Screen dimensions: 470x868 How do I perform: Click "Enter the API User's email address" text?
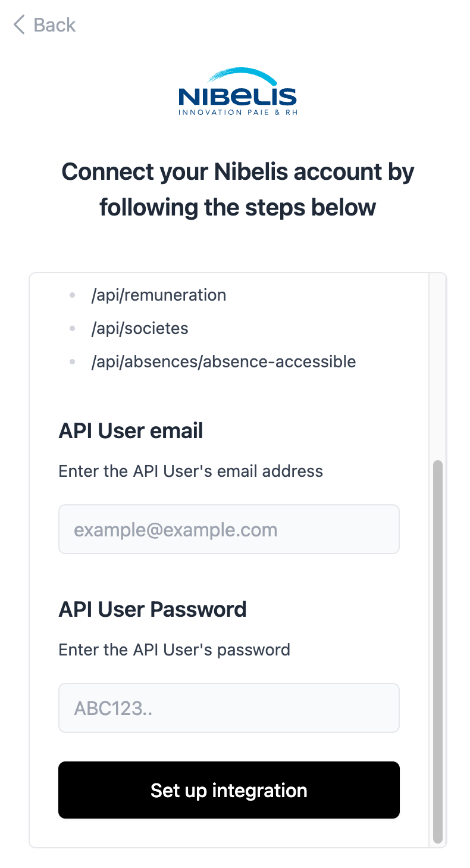tap(190, 471)
